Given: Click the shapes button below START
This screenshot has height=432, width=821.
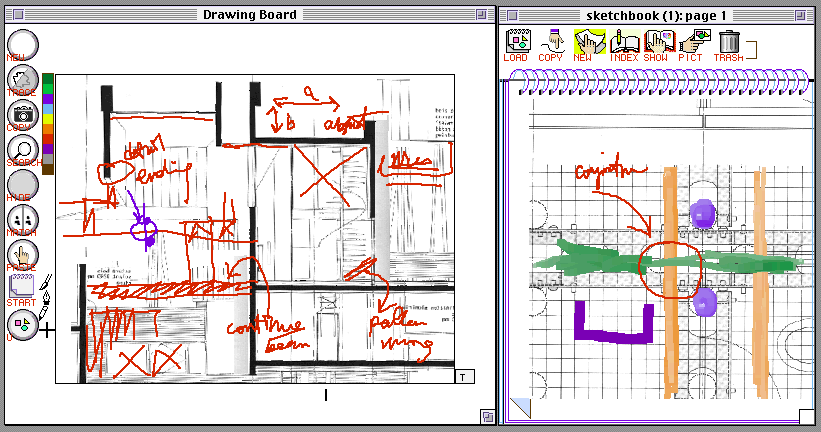Looking at the screenshot, I should point(23,325).
